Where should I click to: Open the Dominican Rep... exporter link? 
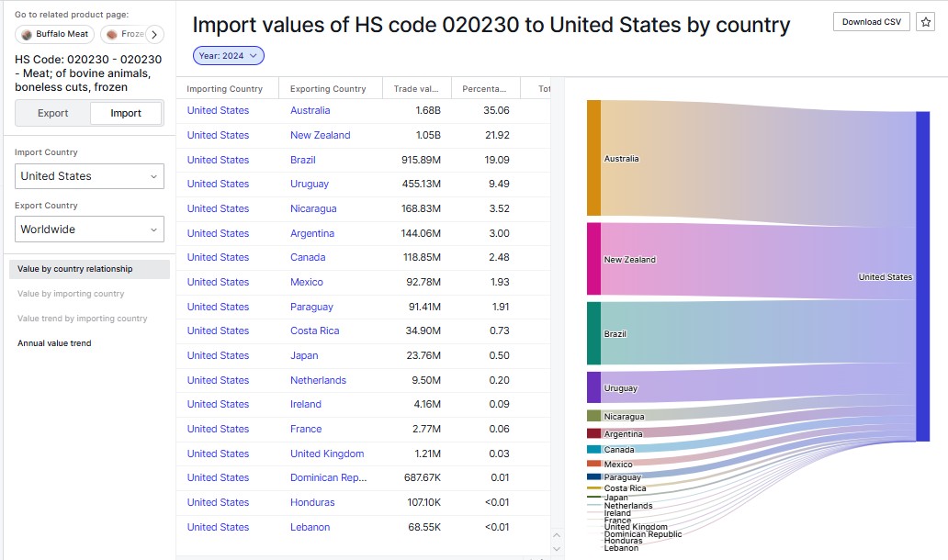tap(328, 478)
